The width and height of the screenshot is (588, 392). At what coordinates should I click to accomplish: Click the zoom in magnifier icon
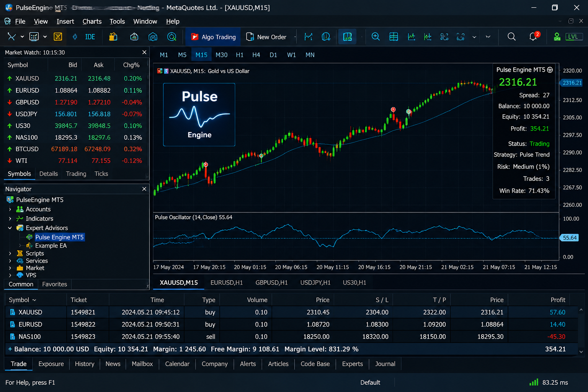[x=376, y=37]
